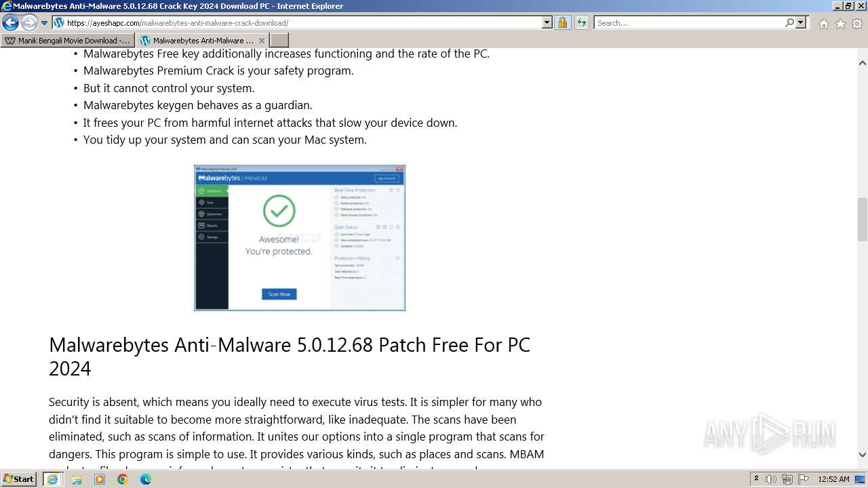Open a new blank tab

(279, 41)
